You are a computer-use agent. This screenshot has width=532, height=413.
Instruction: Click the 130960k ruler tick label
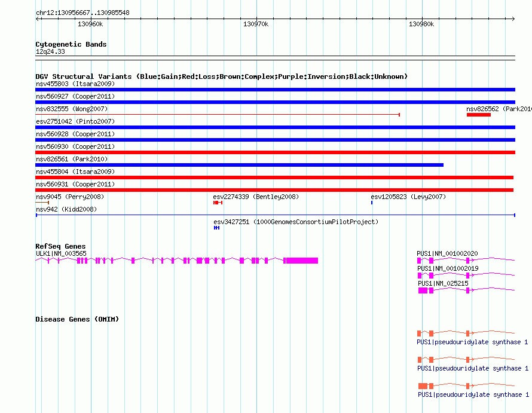pos(90,24)
